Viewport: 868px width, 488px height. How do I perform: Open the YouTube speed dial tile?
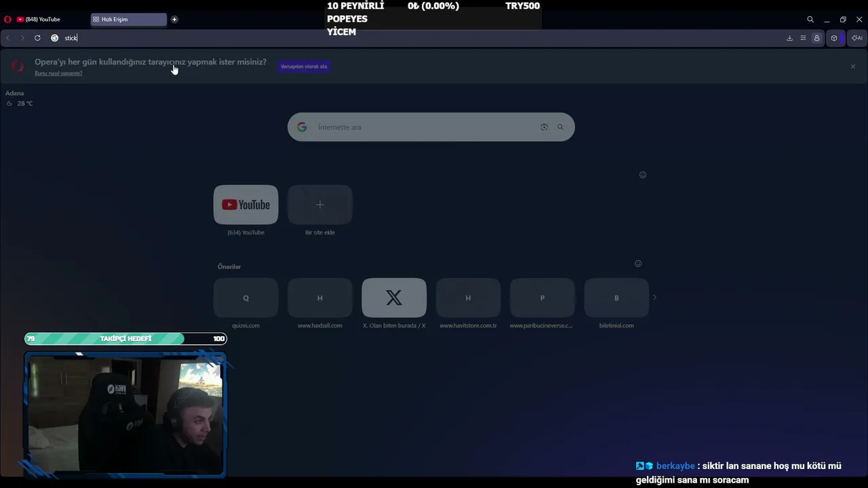(245, 205)
